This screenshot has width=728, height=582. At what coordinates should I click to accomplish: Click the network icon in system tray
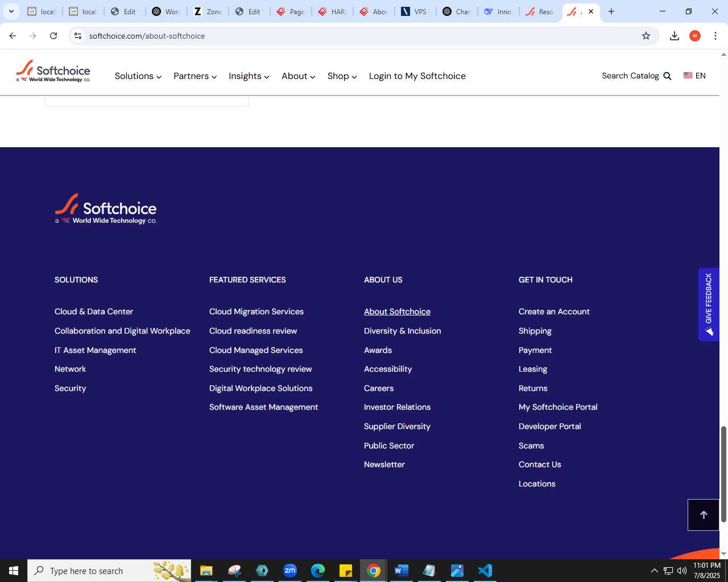pyautogui.click(x=668, y=571)
